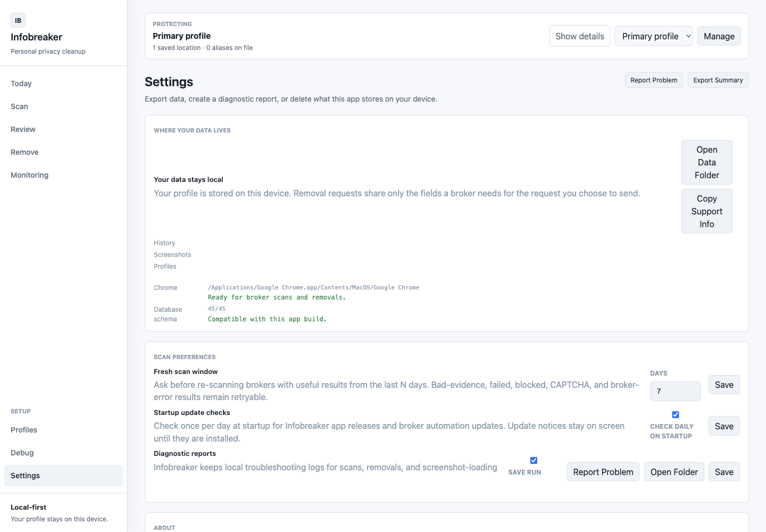
Task: Click 'Compatible with this app build.' status
Action: pyautogui.click(x=267, y=319)
